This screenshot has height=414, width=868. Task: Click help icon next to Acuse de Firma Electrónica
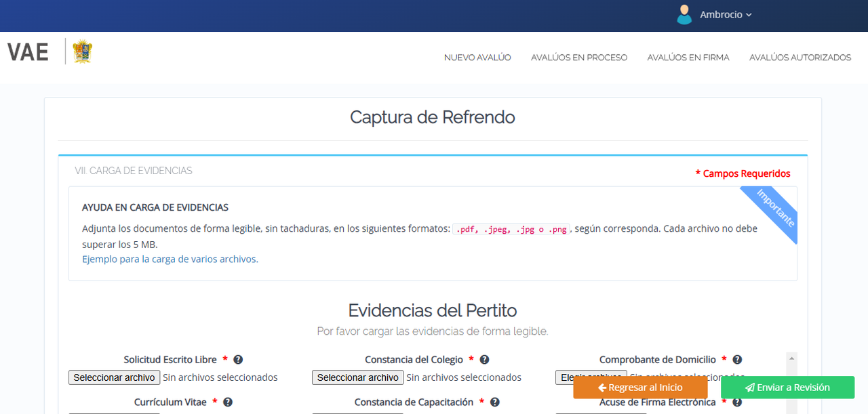(x=737, y=402)
